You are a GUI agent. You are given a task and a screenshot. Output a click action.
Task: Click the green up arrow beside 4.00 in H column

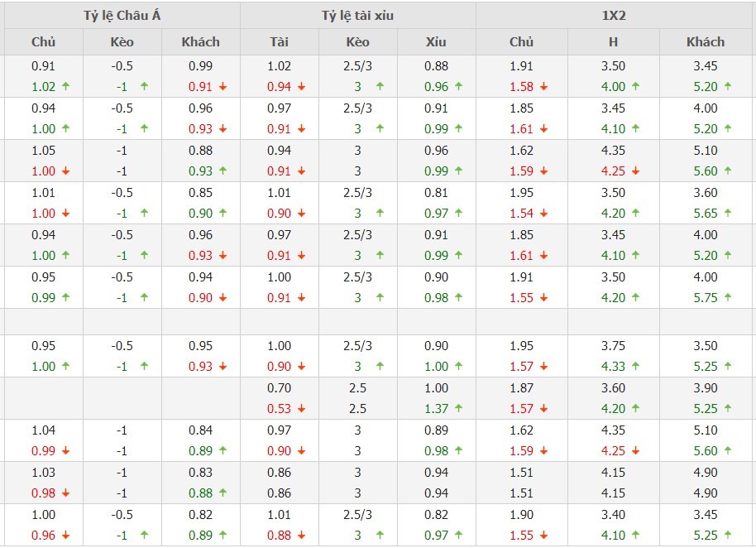[636, 87]
